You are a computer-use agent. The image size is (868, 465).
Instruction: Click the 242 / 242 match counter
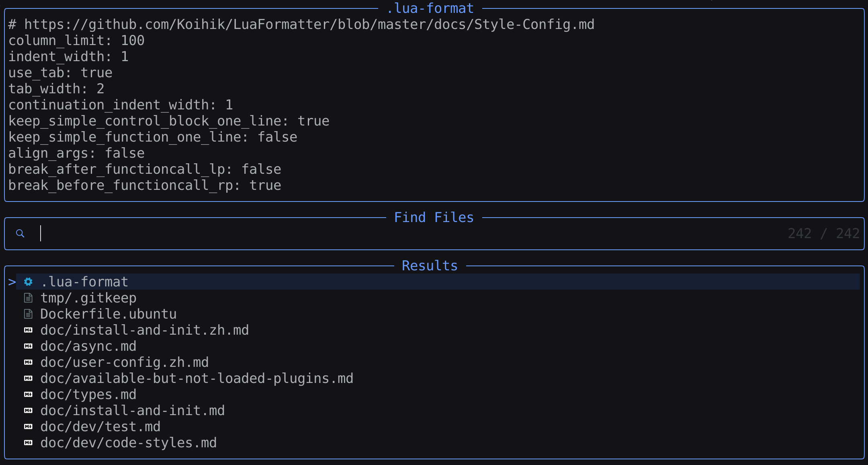point(823,234)
